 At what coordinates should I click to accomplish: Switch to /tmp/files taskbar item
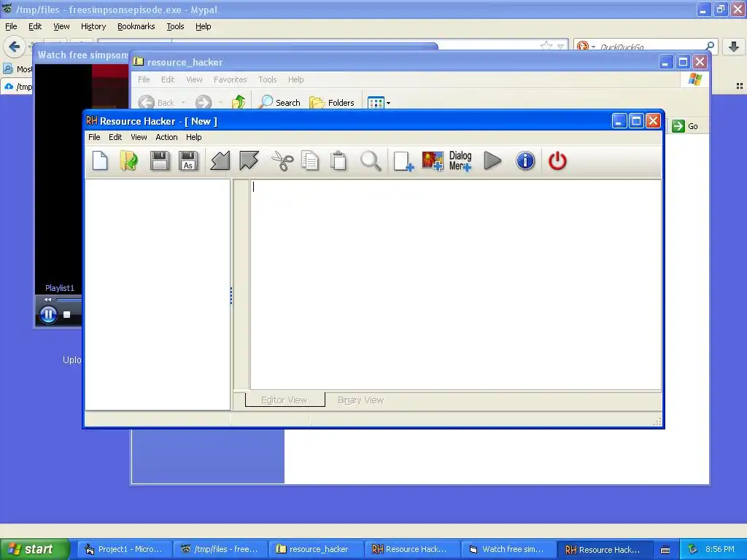pos(220,549)
